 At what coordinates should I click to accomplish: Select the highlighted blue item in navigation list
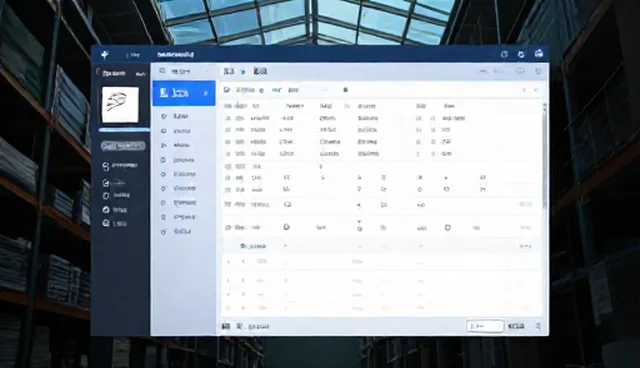pyautogui.click(x=184, y=93)
